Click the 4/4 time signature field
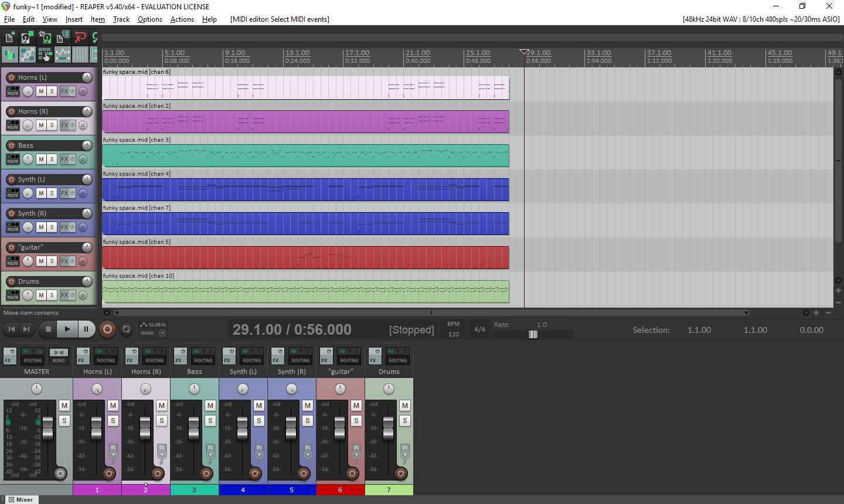This screenshot has width=844, height=504. coord(479,329)
